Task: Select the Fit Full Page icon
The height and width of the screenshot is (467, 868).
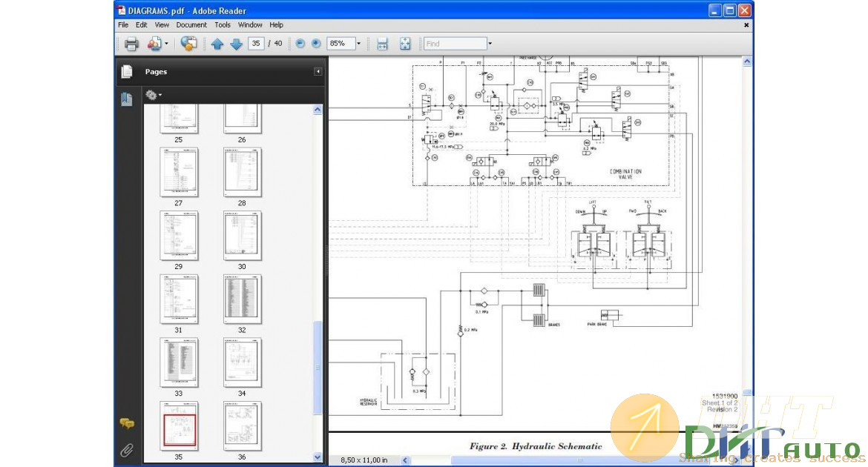Action: 405,44
